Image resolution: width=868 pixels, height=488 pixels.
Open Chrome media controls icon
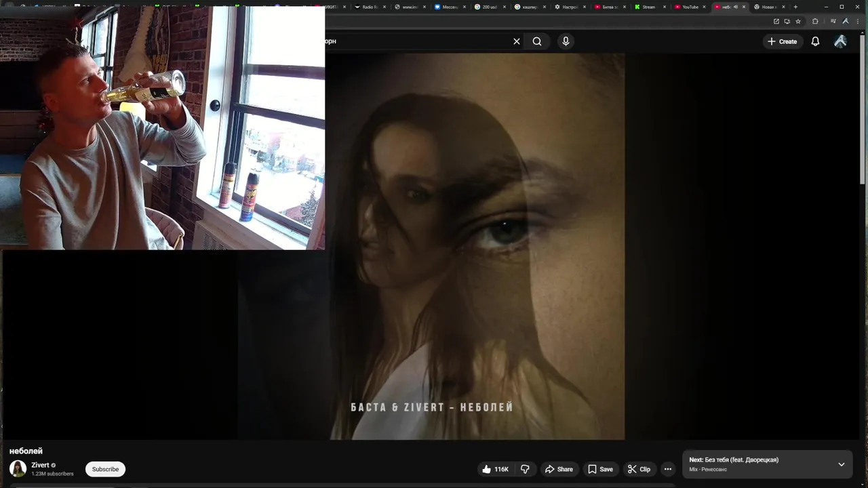(x=833, y=21)
